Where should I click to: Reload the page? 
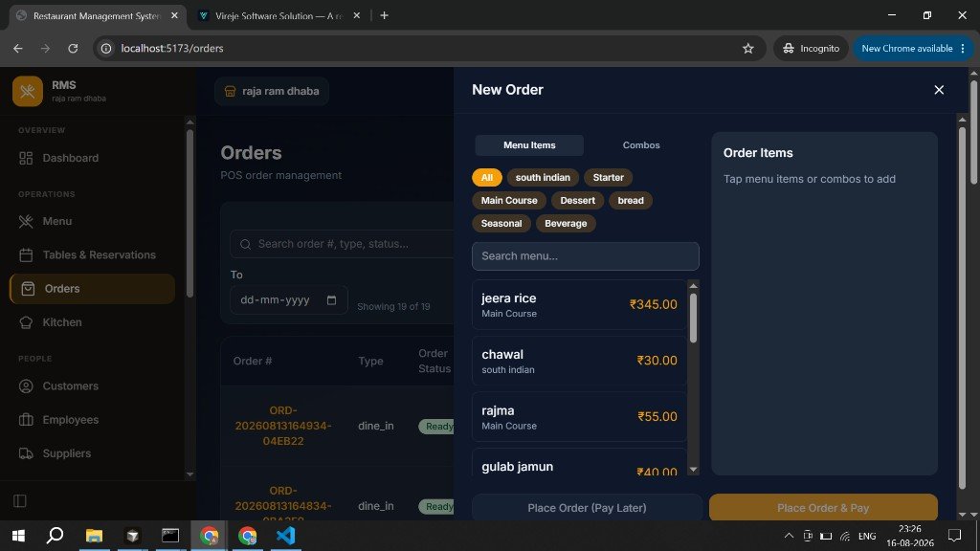click(x=73, y=48)
